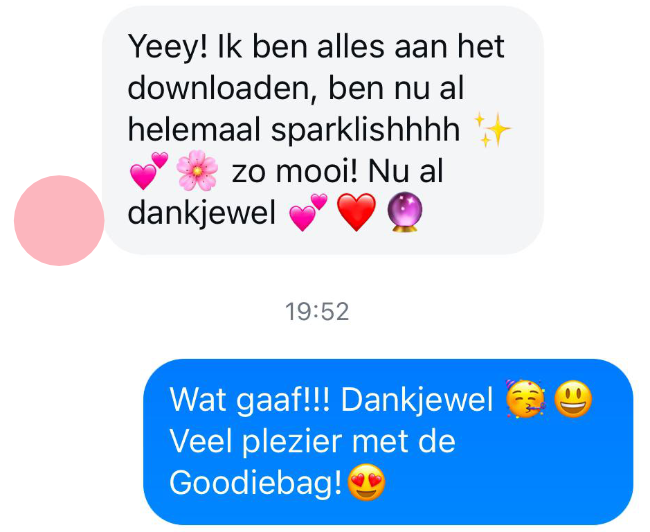Click 'Veel plezier met de' line
The width and height of the screenshot is (650, 532).
click(x=313, y=441)
